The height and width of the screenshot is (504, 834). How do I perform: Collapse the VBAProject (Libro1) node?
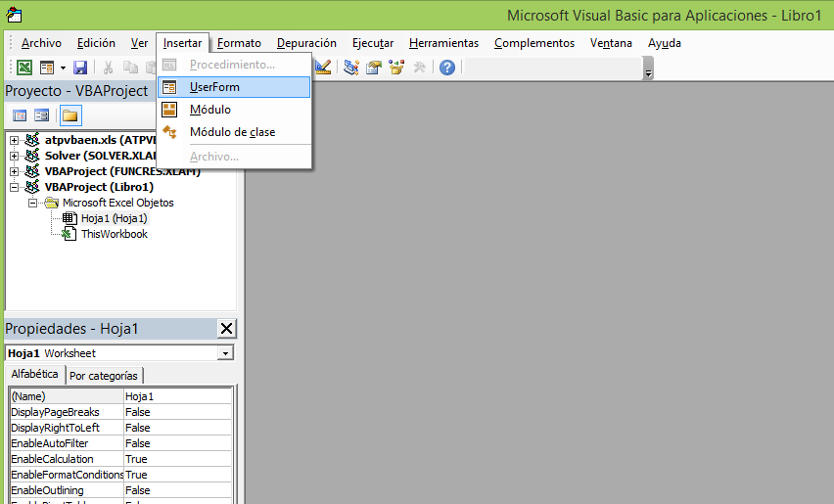point(15,187)
